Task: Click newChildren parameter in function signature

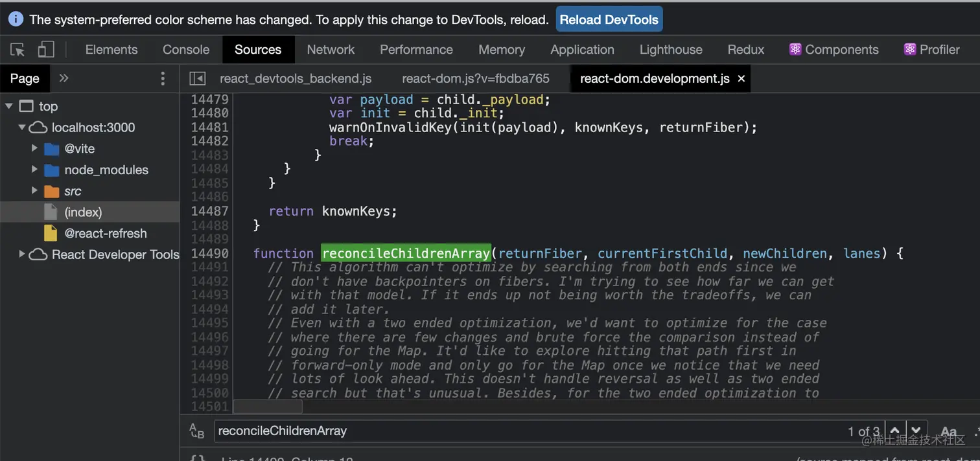Action: coord(785,253)
